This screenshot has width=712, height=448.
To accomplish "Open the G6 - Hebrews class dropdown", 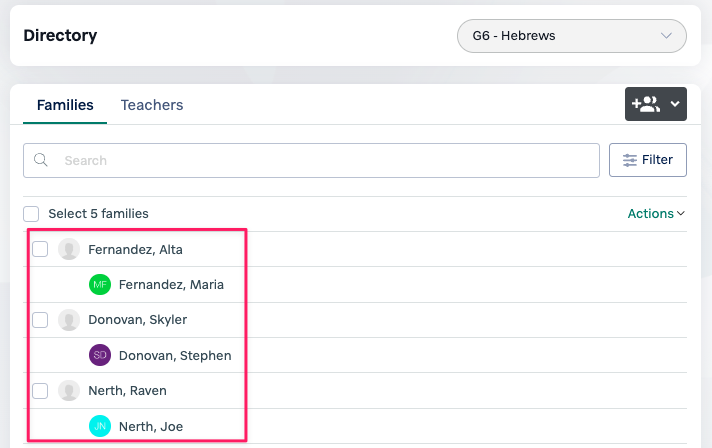I will click(x=572, y=36).
